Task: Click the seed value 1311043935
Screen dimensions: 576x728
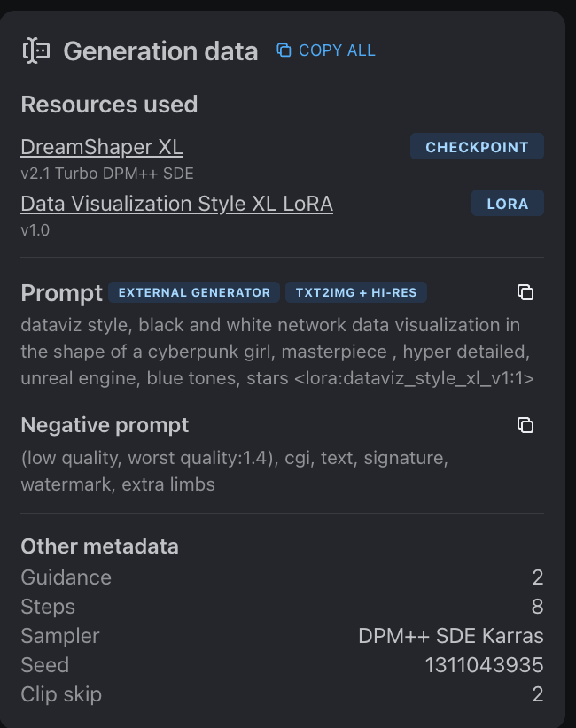Action: 484,665
